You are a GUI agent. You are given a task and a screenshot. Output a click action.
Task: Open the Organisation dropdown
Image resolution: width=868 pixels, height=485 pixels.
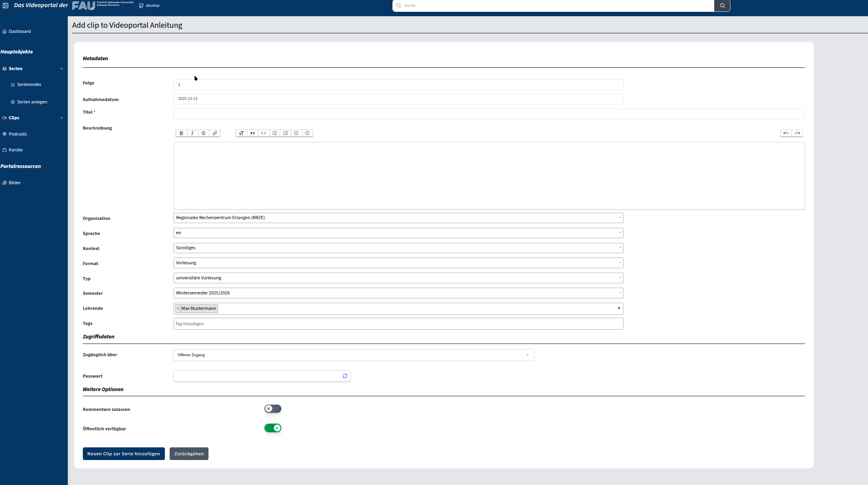(398, 218)
